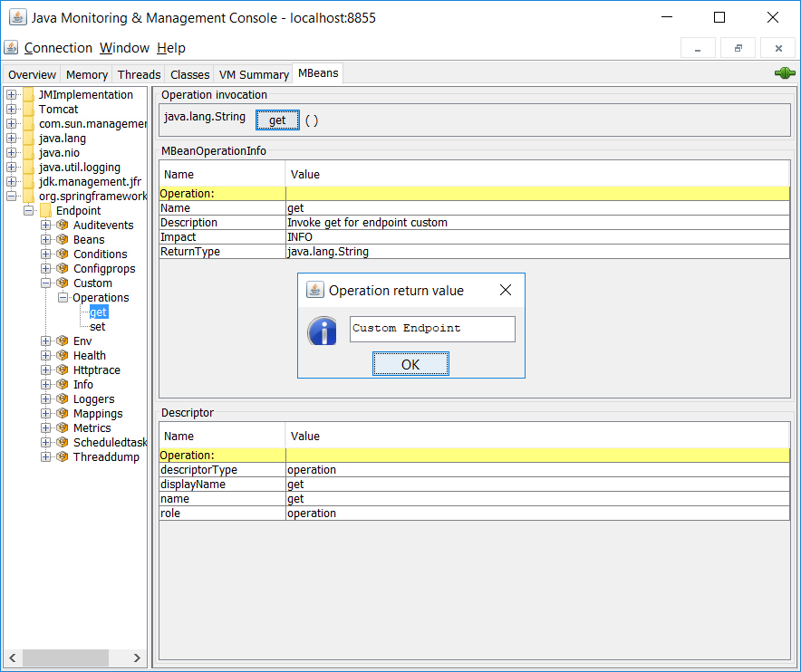Viewport: 801px width, 672px height.
Task: Switch to the VM Summary tab
Action: tap(254, 75)
